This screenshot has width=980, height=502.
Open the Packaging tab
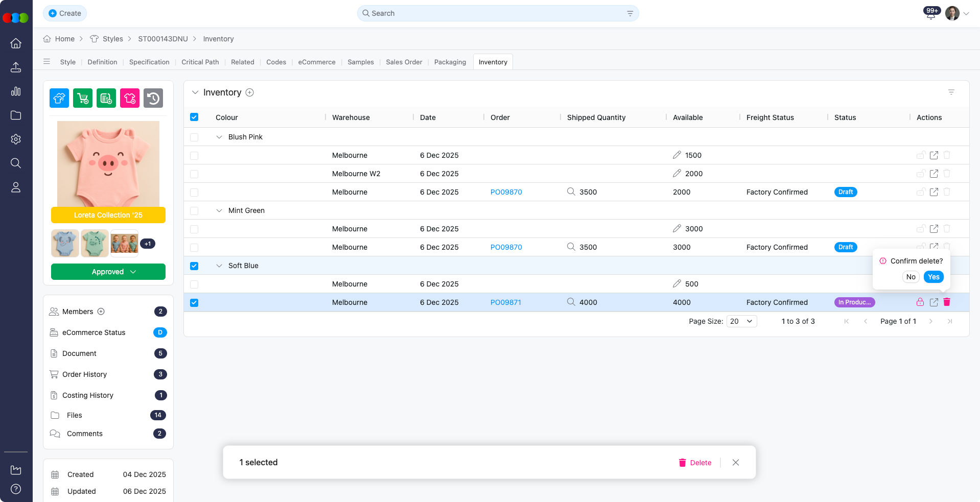(450, 62)
